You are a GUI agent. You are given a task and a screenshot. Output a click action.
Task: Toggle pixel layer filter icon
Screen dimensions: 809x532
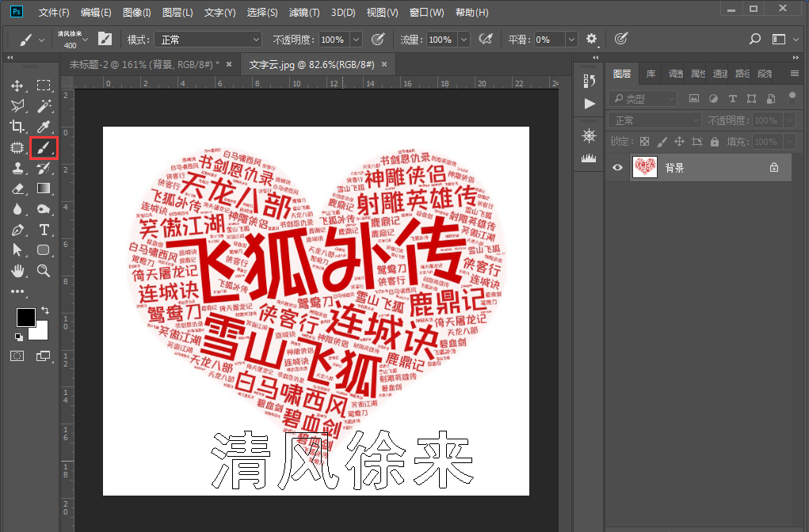click(x=694, y=98)
